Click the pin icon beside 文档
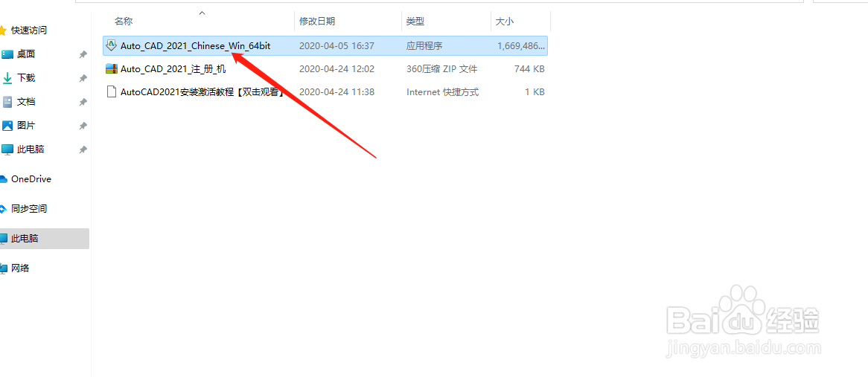 83,102
